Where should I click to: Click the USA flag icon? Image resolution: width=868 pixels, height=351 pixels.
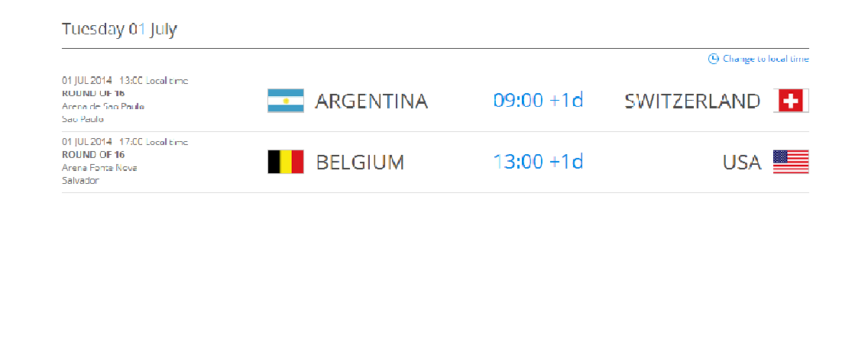[x=791, y=162]
